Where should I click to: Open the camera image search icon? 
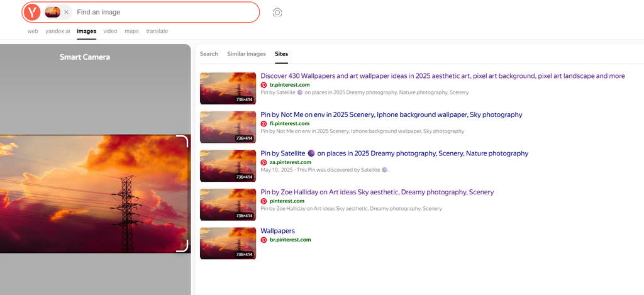tap(277, 13)
